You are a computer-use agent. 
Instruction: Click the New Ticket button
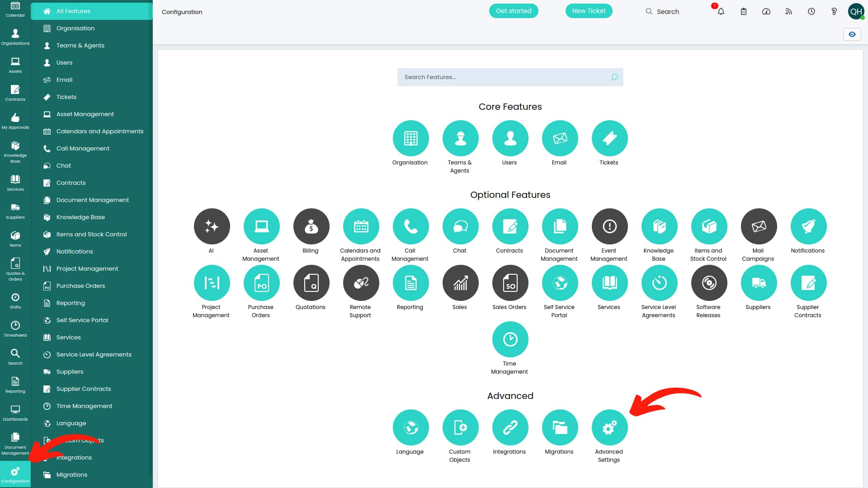(x=589, y=11)
